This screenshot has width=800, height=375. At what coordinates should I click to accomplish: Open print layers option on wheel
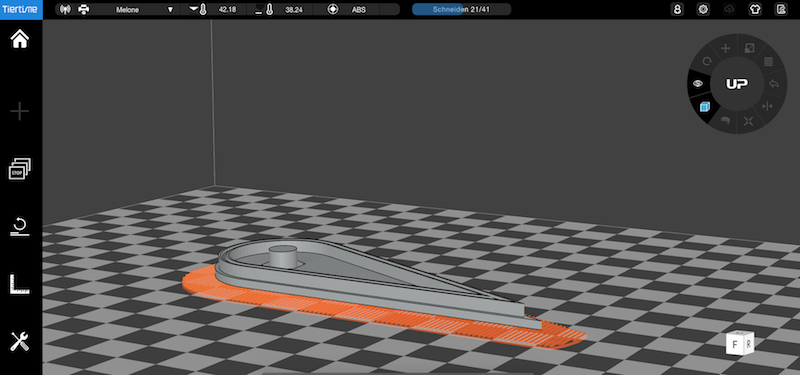768,62
